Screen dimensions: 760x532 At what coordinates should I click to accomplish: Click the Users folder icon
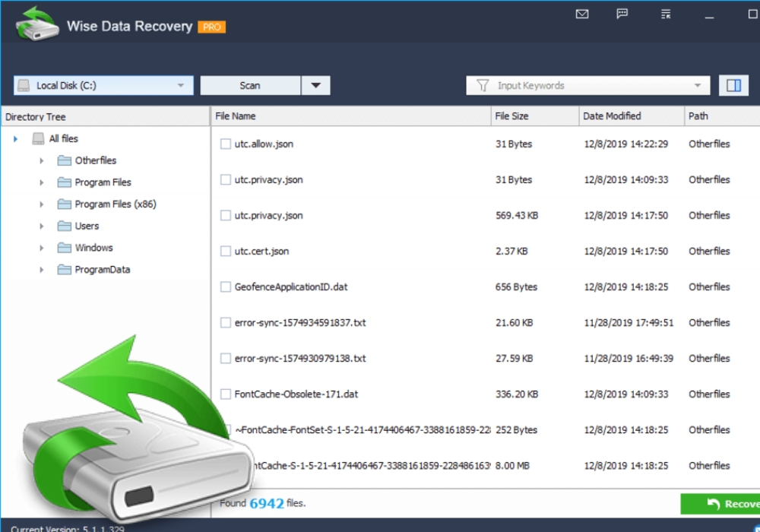pyautogui.click(x=64, y=226)
